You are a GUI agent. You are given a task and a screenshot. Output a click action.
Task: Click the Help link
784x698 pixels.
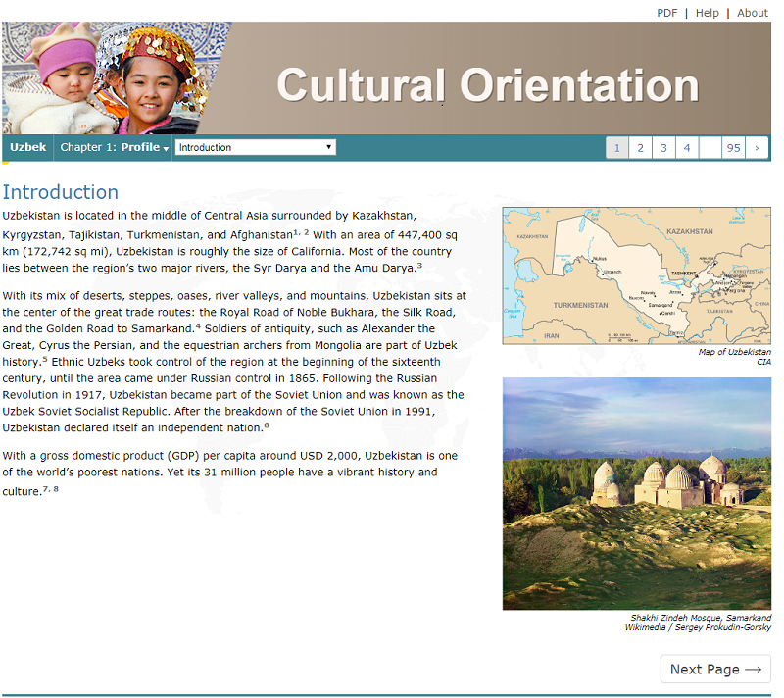(707, 13)
